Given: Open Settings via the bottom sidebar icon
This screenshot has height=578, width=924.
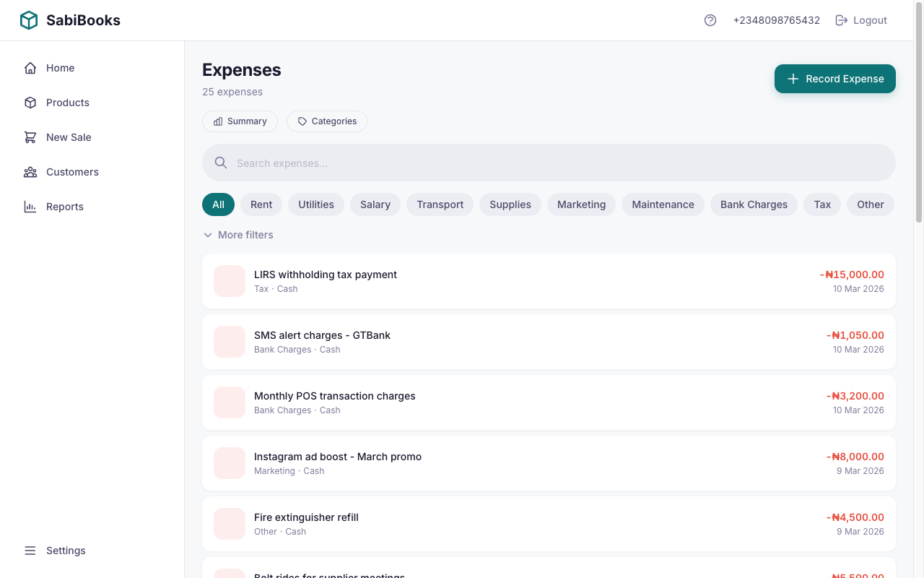Looking at the screenshot, I should (30, 550).
